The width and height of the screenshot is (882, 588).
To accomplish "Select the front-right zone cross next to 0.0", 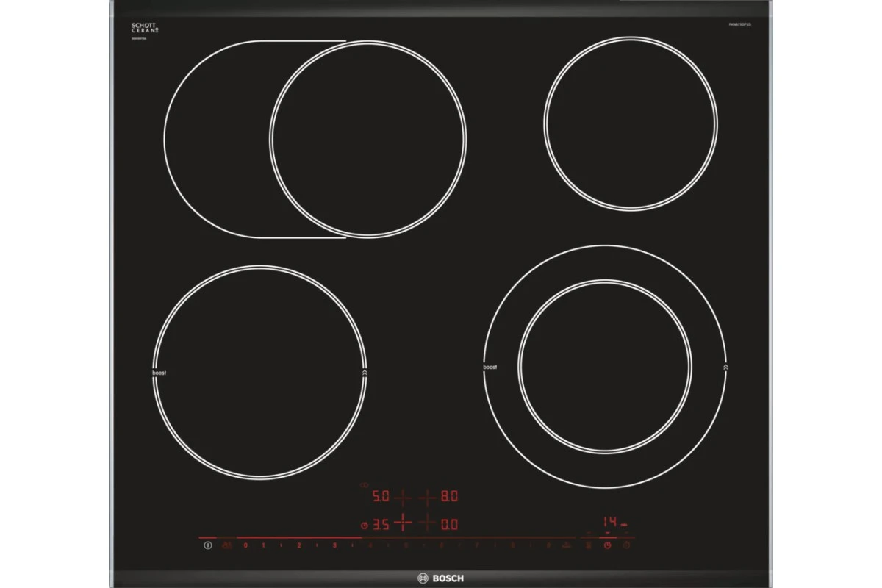I will [x=428, y=524].
